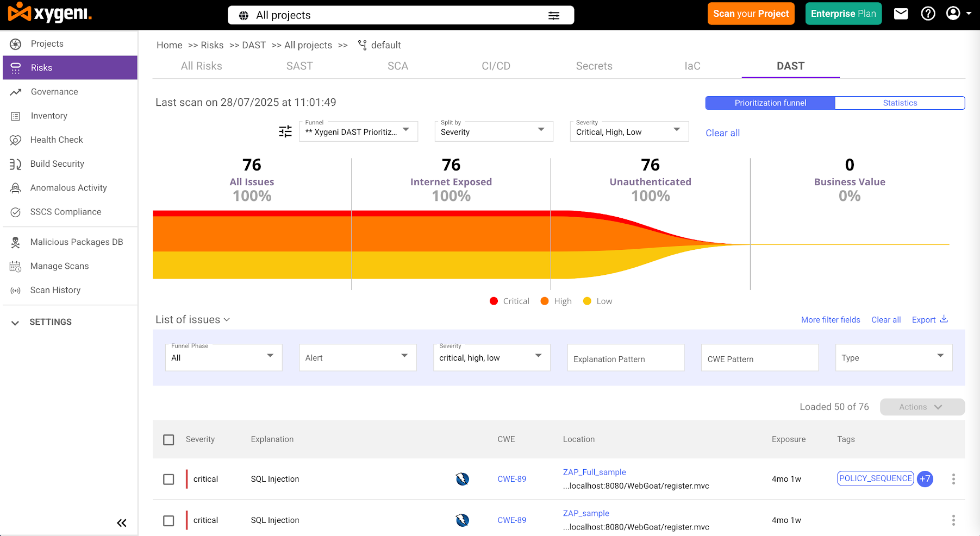Toggle the select-all checkbox in table header
Screen dimensions: 980x536
(168, 439)
